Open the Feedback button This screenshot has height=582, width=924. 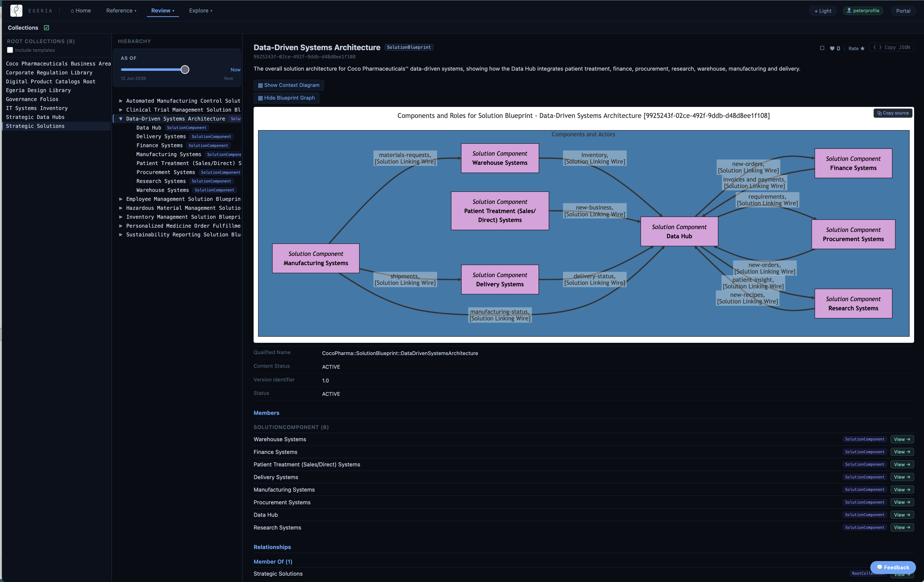click(x=892, y=567)
